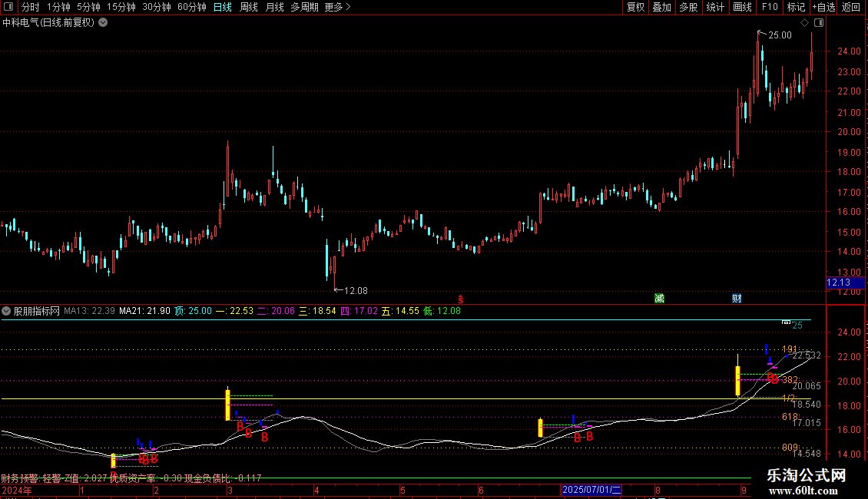The height and width of the screenshot is (499, 868).
Task: Toggle the left sidebar panel icon
Action: [x=8, y=8]
